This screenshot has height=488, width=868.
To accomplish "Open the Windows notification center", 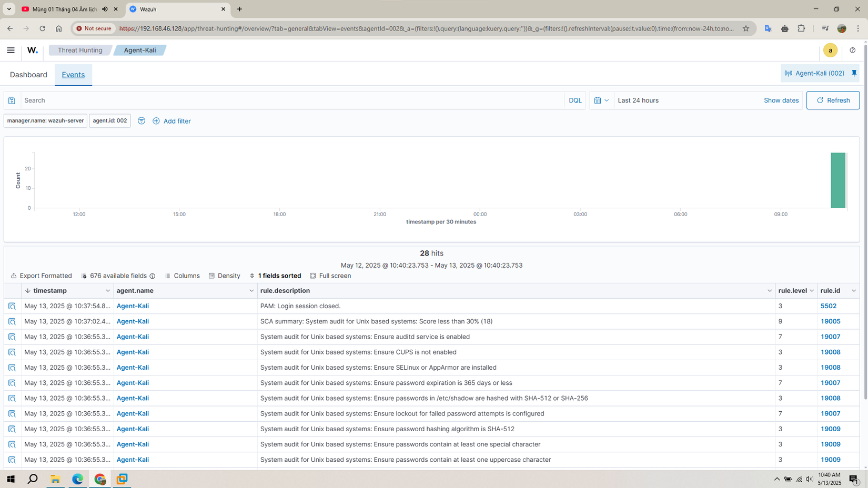I will 854,479.
